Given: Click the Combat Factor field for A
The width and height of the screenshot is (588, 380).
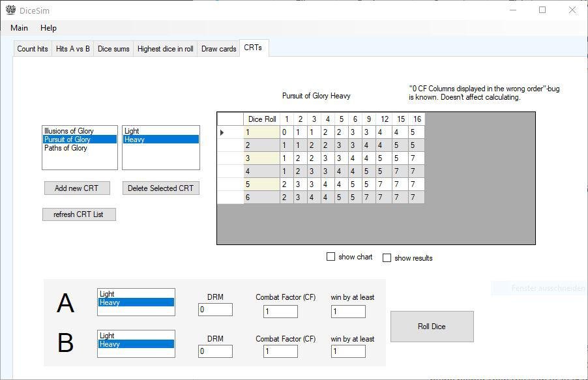Looking at the screenshot, I should 280,312.
